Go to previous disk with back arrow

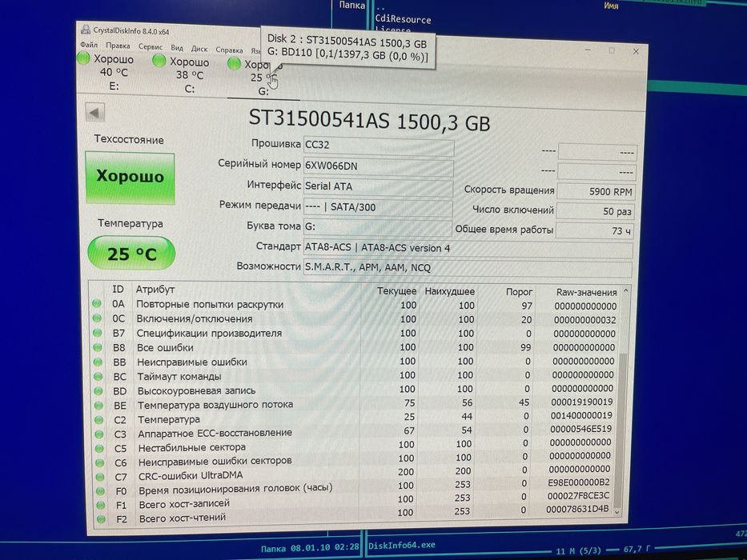(x=94, y=113)
